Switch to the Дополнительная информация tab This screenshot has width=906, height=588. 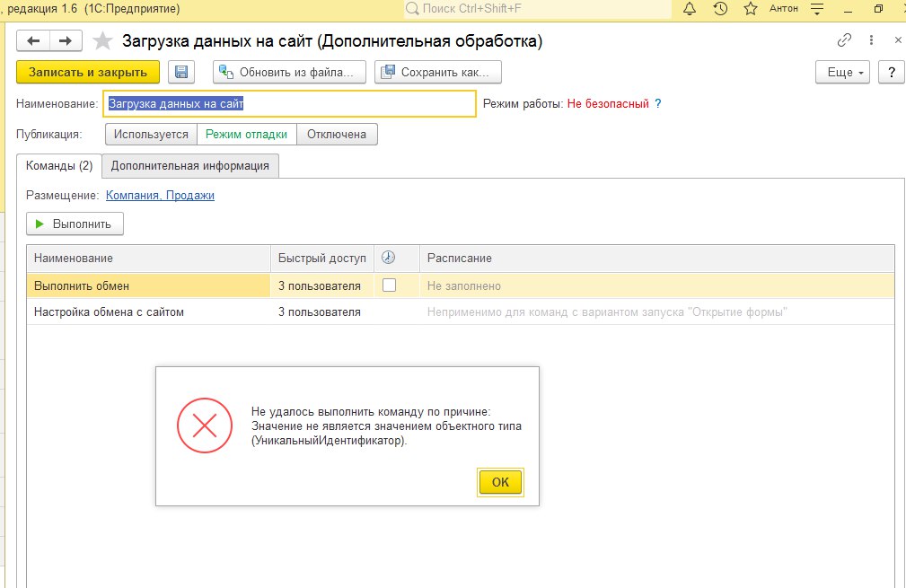(x=189, y=165)
